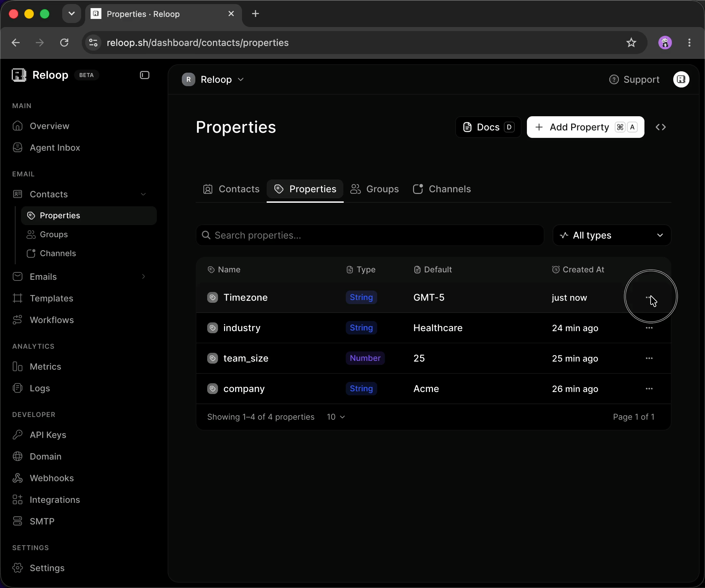Collapse the sidebar panel toggle icon
This screenshot has height=588, width=705.
pos(145,75)
